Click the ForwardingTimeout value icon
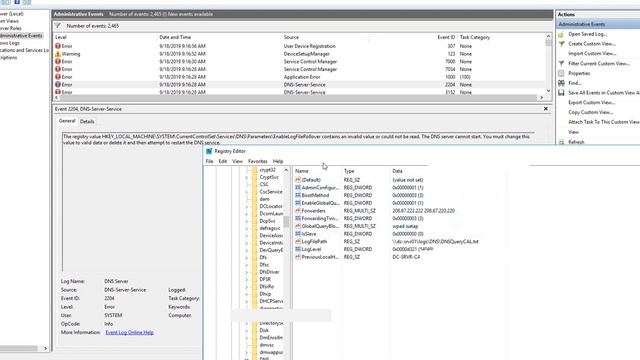This screenshot has height=360, width=640. tap(298, 218)
